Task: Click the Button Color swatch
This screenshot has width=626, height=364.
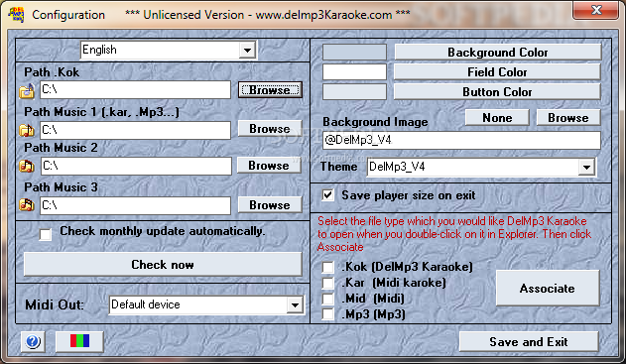Action: tap(354, 92)
